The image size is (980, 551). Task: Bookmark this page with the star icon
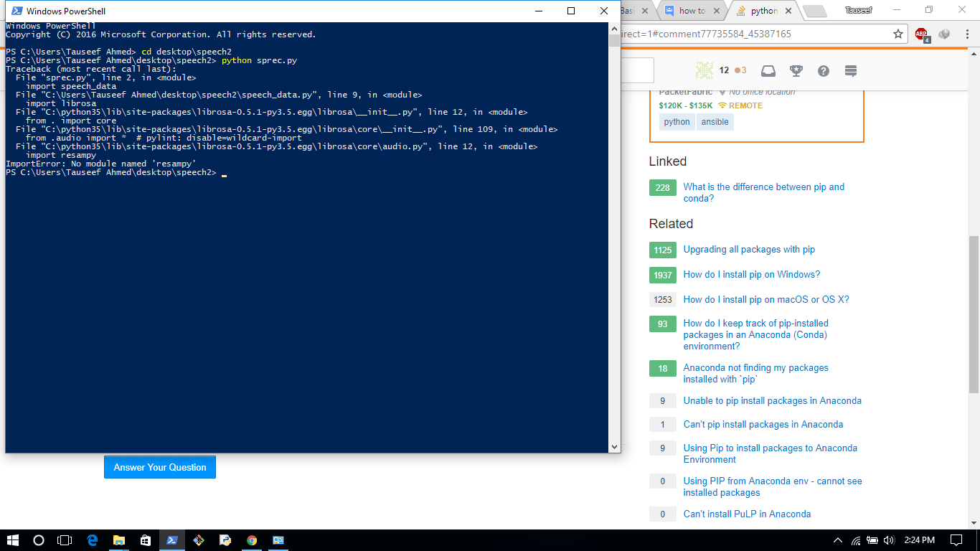(x=898, y=34)
